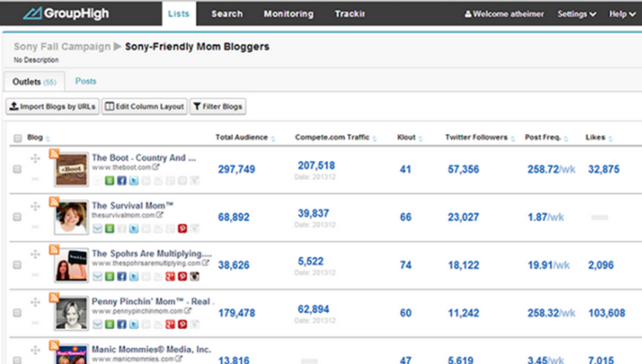Open The Spohrs Are Multiplying Pinterest icon
Viewport: 642px width, 364px height.
[182, 276]
